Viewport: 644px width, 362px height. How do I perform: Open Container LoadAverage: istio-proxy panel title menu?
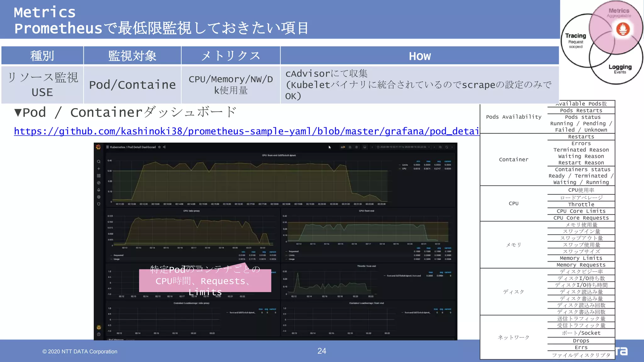[x=192, y=303]
